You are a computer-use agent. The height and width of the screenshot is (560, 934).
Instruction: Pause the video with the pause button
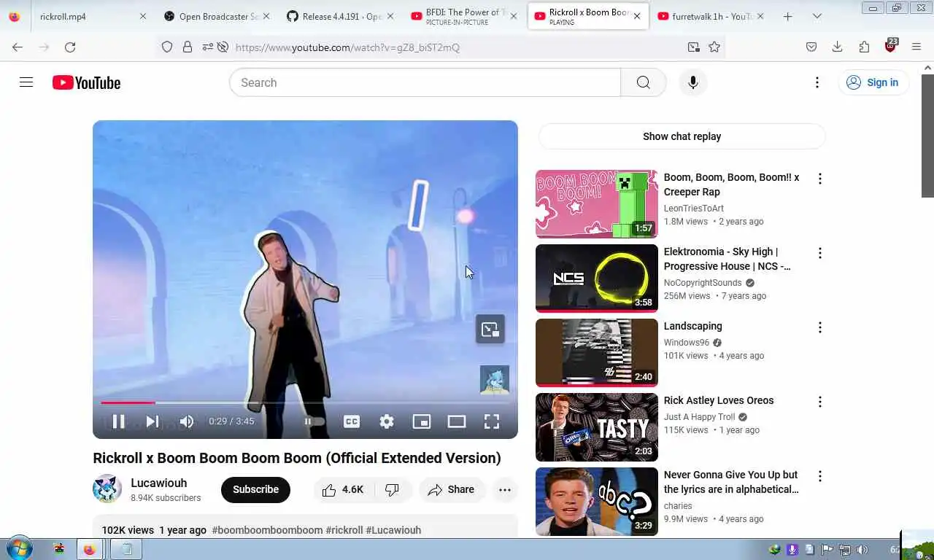tap(118, 421)
